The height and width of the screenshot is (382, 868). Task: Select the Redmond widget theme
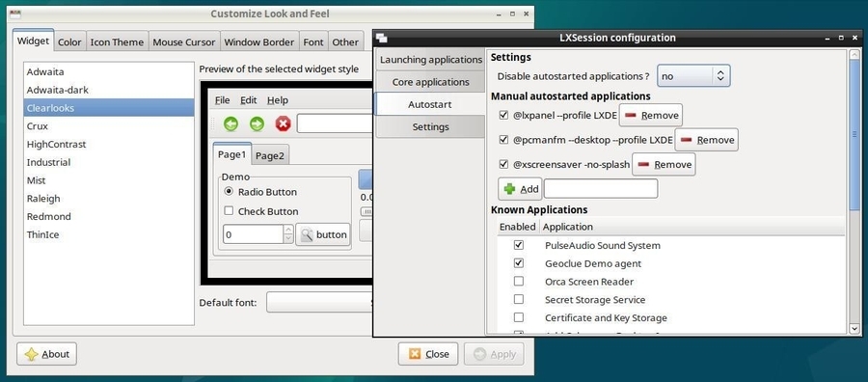click(109, 216)
